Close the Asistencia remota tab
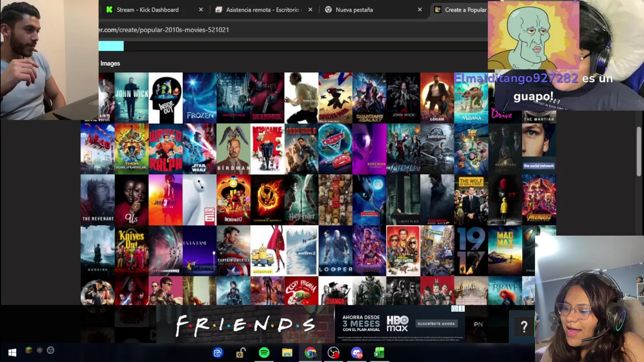 pyautogui.click(x=310, y=10)
